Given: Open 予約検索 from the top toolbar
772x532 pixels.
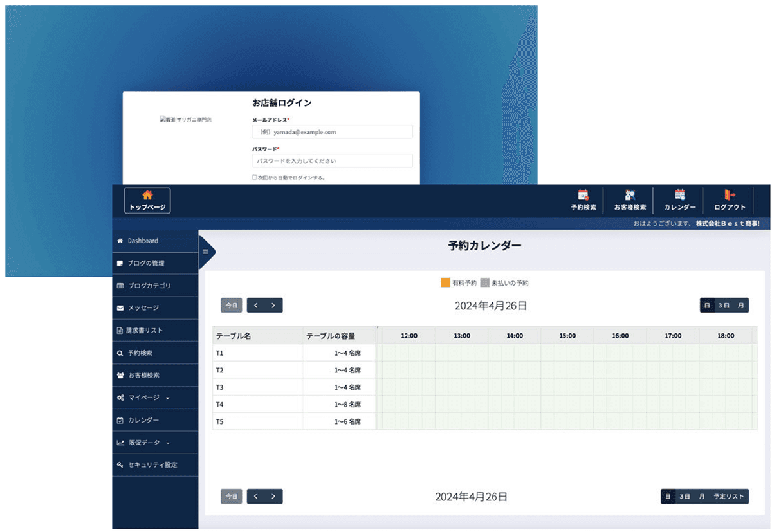Looking at the screenshot, I should point(583,200).
